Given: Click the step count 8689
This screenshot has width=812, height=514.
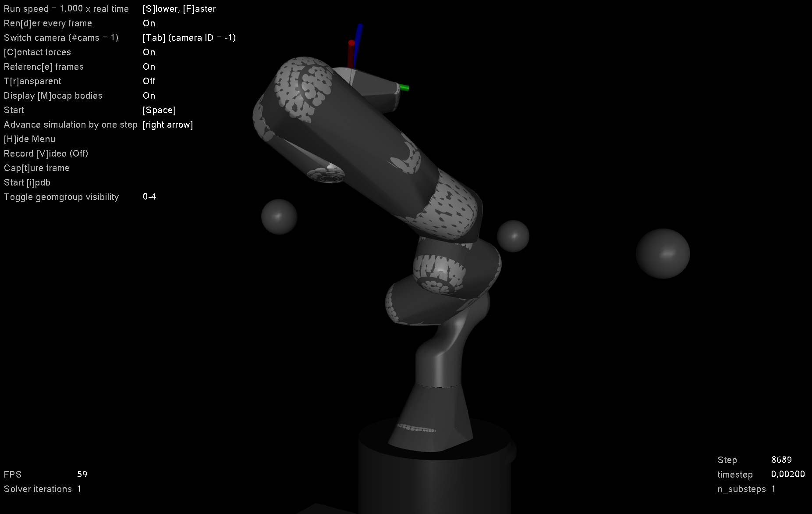Looking at the screenshot, I should pos(781,460).
